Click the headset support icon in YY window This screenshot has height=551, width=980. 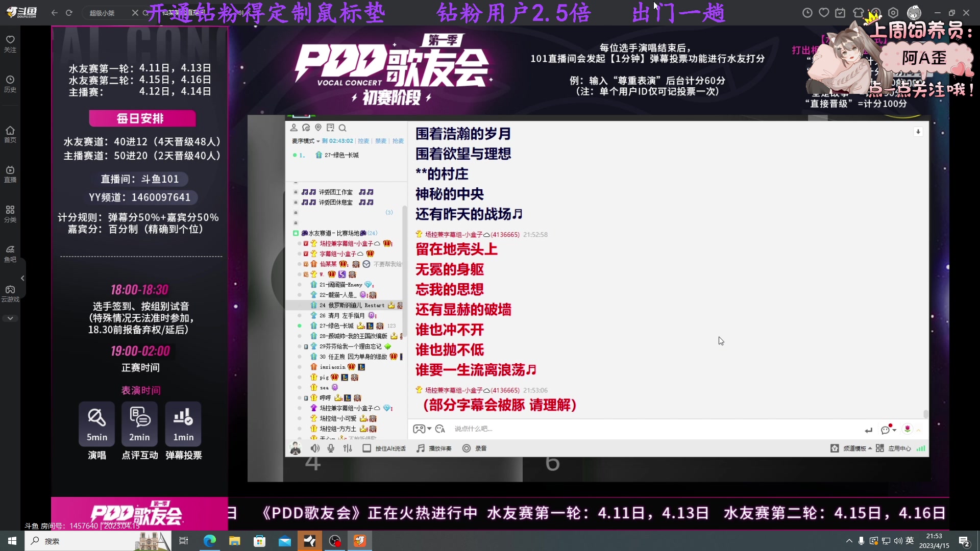pyautogui.click(x=306, y=128)
